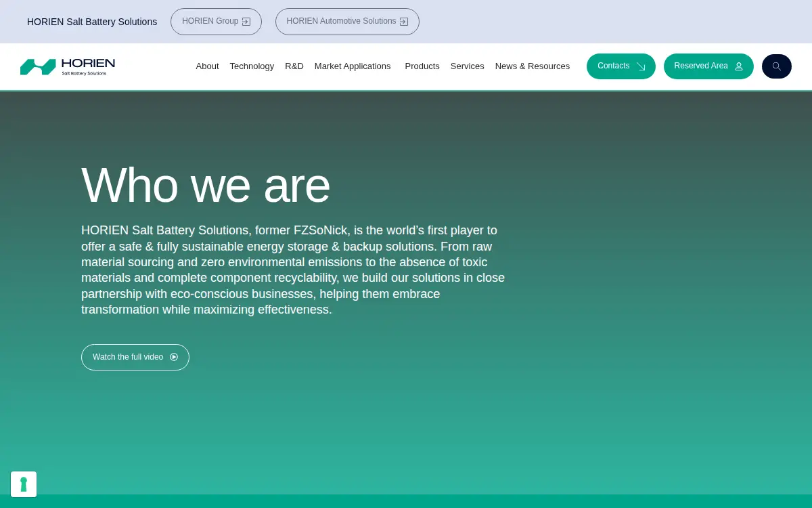
Task: Click the Contacts button
Action: (x=621, y=66)
